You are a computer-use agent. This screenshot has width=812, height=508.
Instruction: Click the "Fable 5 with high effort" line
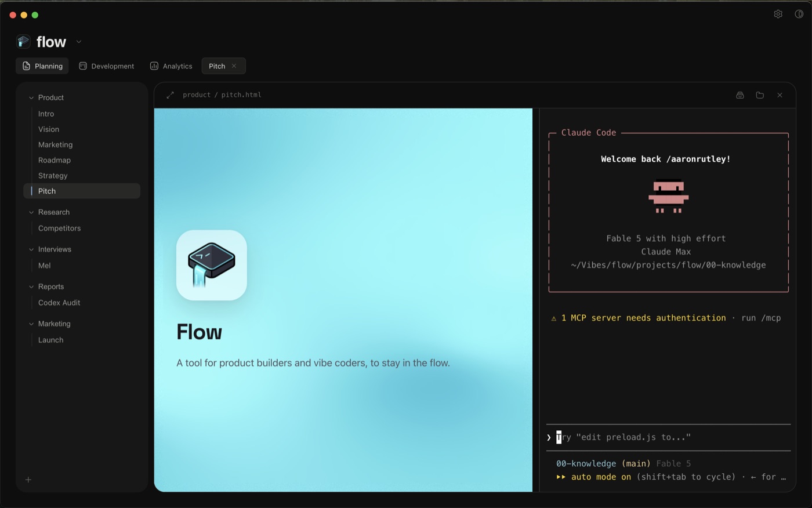coord(666,238)
